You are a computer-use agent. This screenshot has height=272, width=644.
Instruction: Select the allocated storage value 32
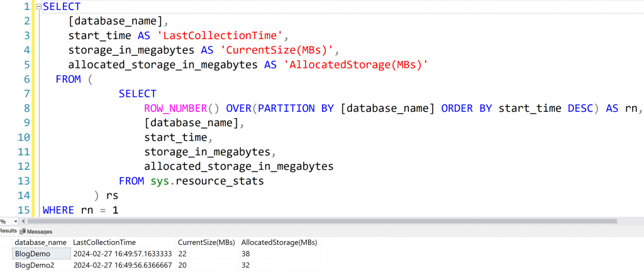coord(247,265)
